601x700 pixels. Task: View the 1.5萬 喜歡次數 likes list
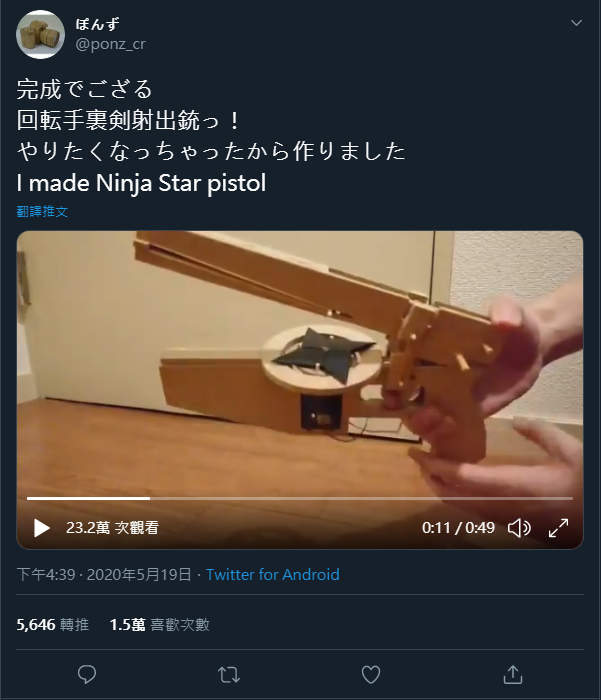(x=159, y=624)
